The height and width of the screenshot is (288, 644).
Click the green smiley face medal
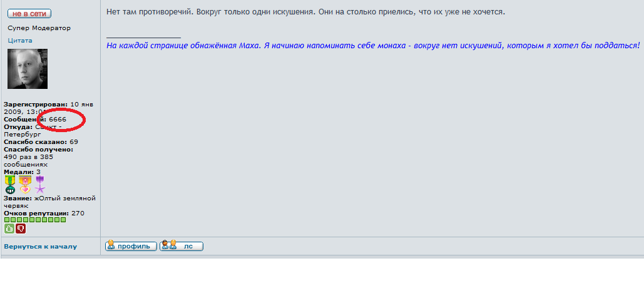pos(10,185)
